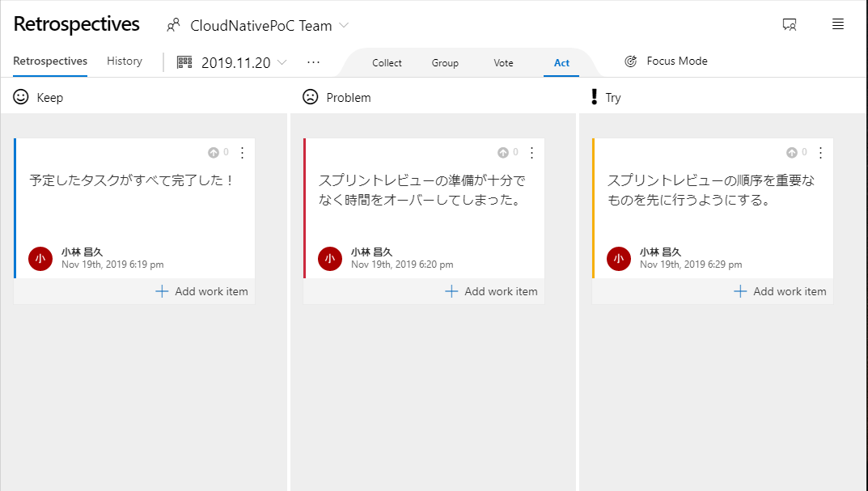Expand the CloudNativePoC Team dropdown

[345, 25]
